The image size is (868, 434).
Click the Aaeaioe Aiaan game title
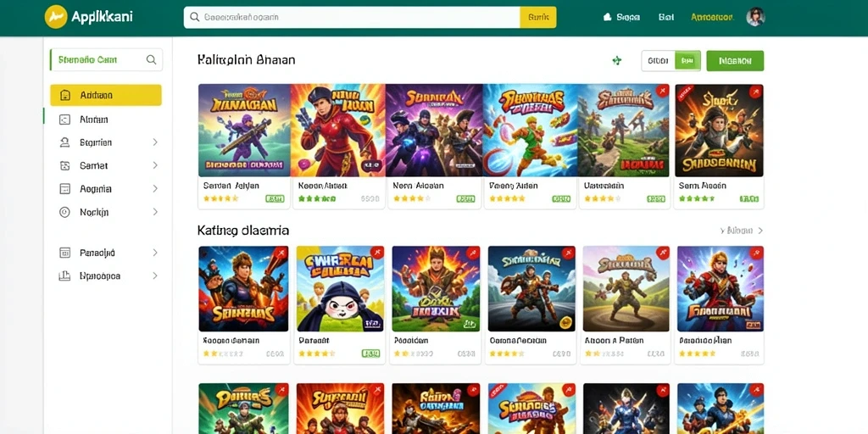(705, 341)
